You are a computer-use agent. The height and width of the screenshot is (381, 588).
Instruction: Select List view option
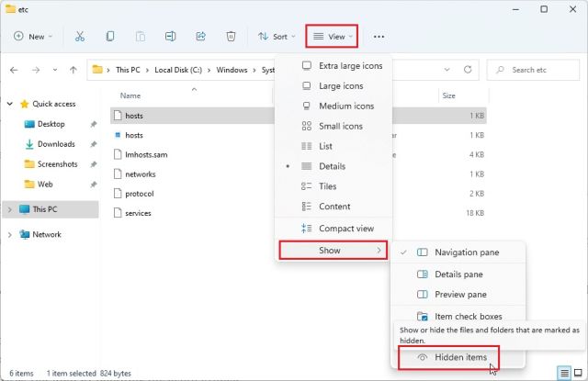[x=334, y=146]
